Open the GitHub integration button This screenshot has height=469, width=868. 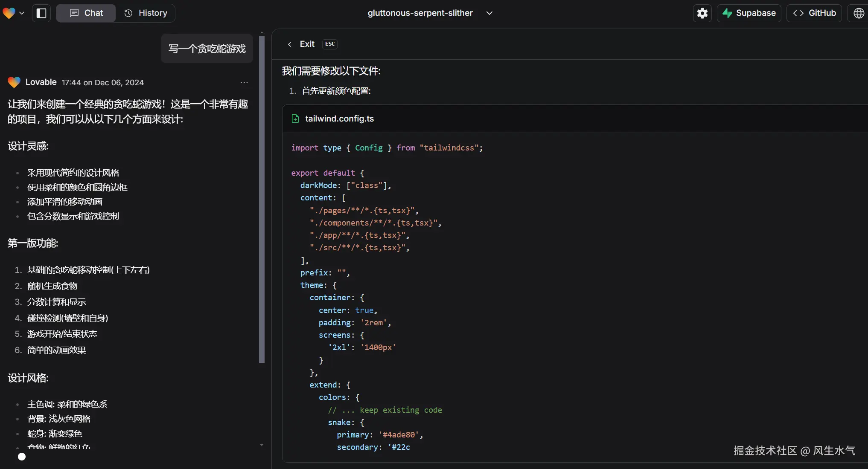coord(814,13)
